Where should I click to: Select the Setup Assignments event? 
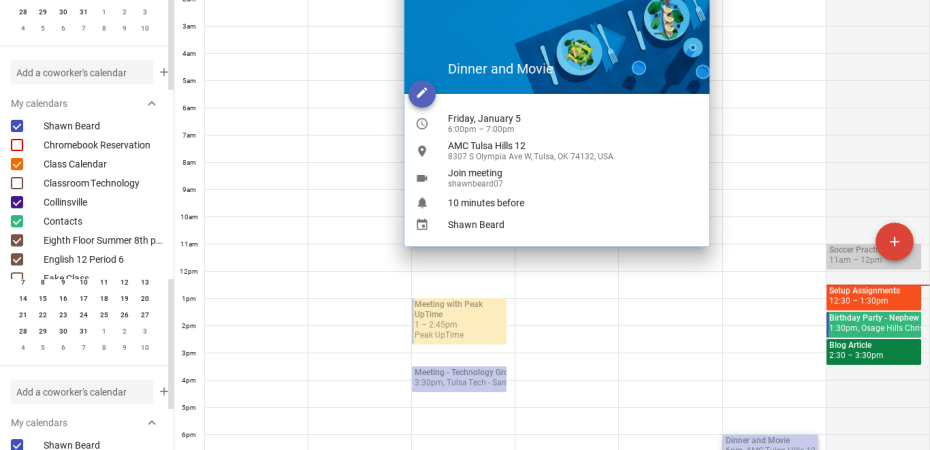coord(873,296)
